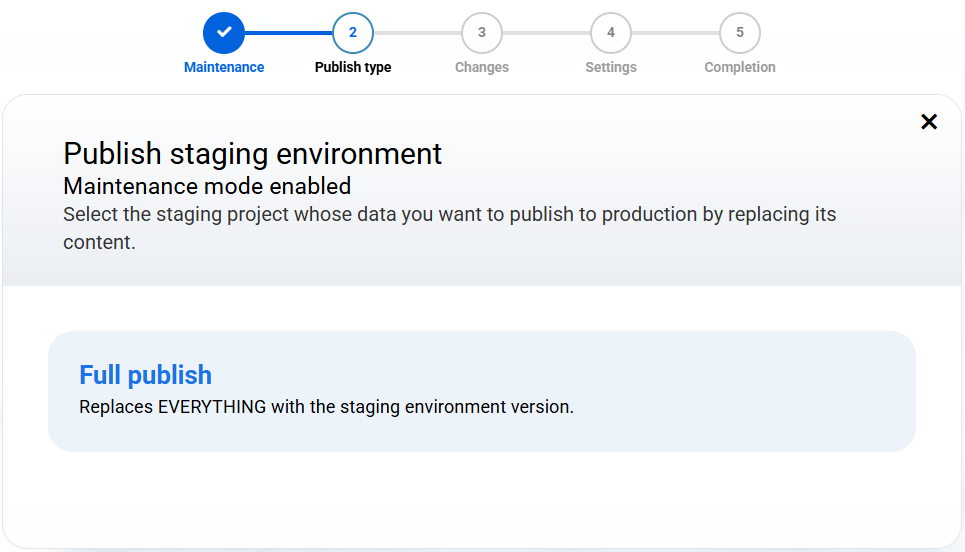Click progress line between steps 3 and 4

pyautogui.click(x=546, y=33)
